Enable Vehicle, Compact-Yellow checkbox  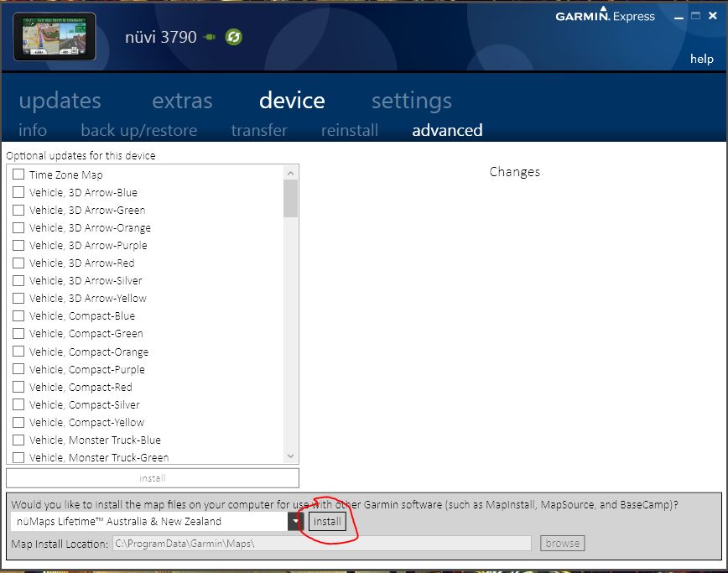pyautogui.click(x=18, y=422)
